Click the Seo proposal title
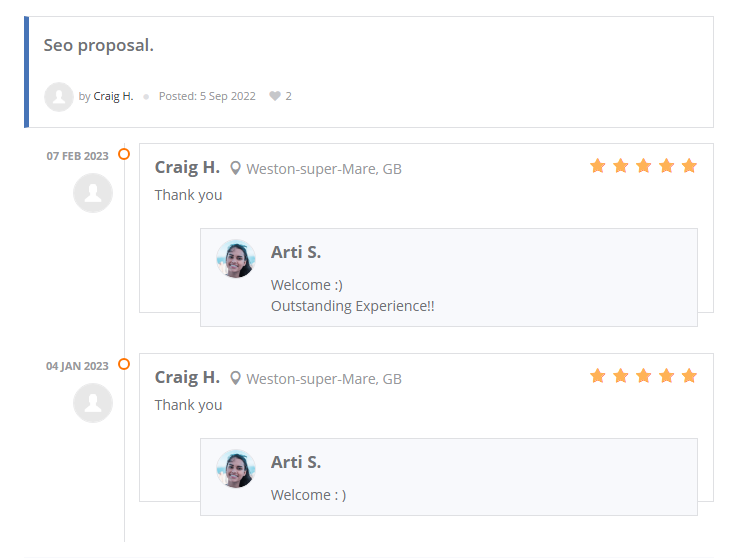Image resolution: width=737 pixels, height=558 pixels. (x=99, y=46)
